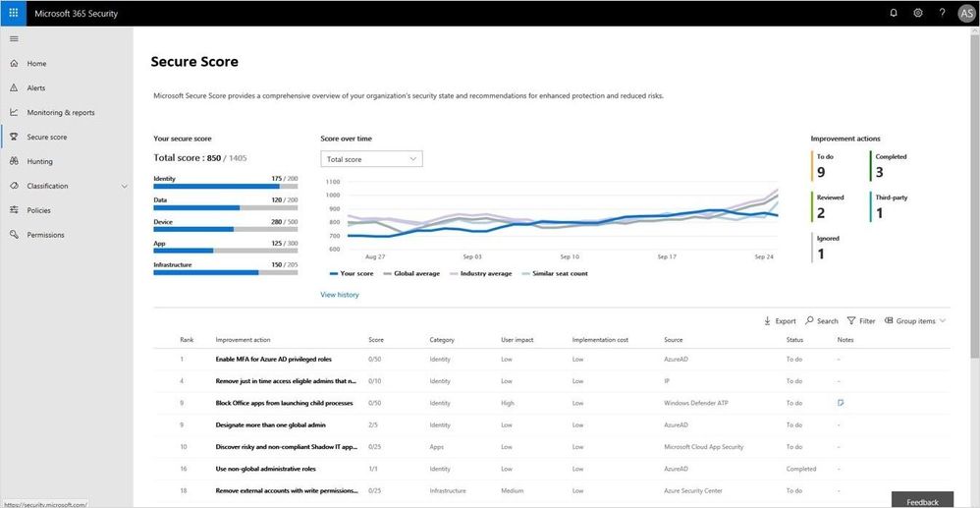Click the Policies sliders icon
Screen dimensions: 980x508
(14, 210)
